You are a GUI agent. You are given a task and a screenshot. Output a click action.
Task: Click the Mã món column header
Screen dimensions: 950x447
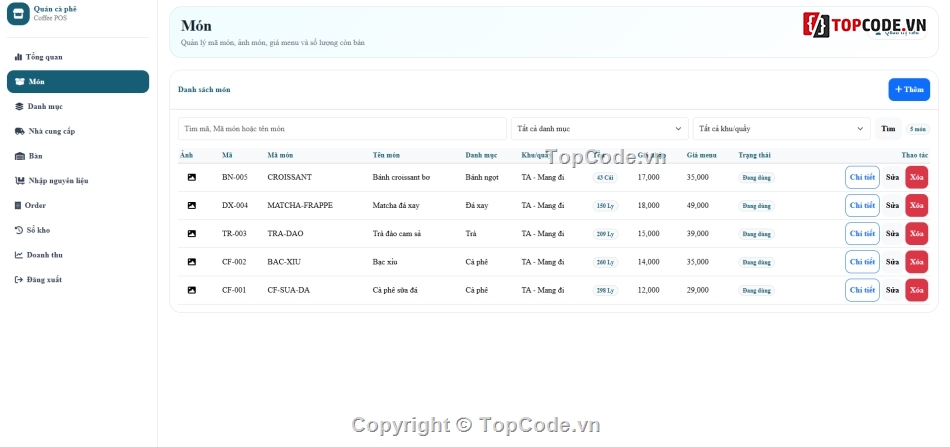[280, 156]
